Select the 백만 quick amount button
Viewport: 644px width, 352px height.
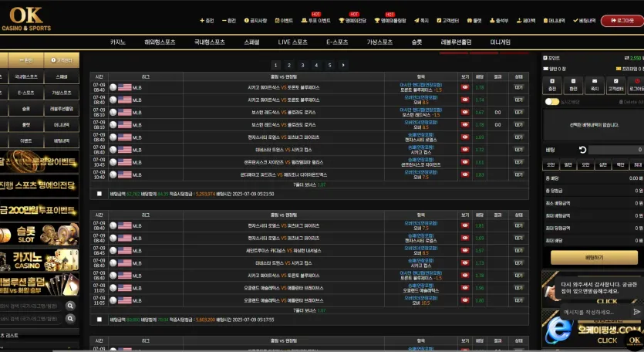point(620,165)
